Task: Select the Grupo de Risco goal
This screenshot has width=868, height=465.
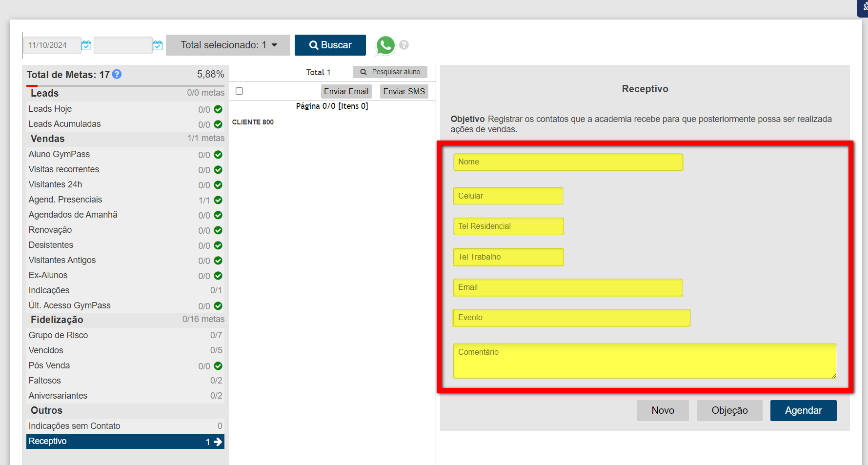Action: click(58, 335)
